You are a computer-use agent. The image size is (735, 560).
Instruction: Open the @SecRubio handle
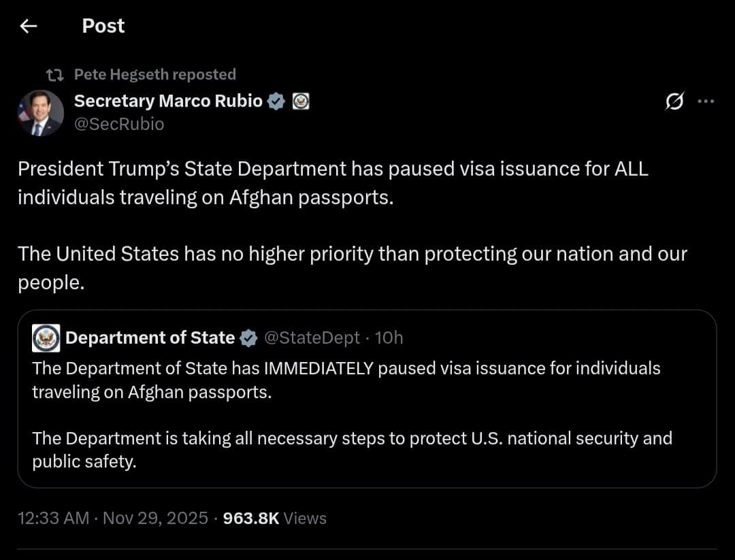click(x=120, y=124)
